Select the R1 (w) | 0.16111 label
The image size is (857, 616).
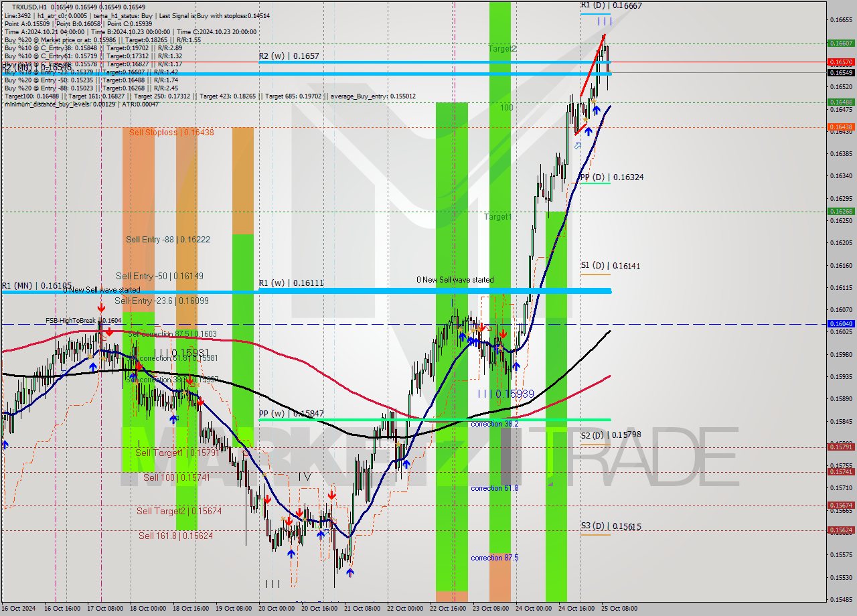(x=291, y=284)
